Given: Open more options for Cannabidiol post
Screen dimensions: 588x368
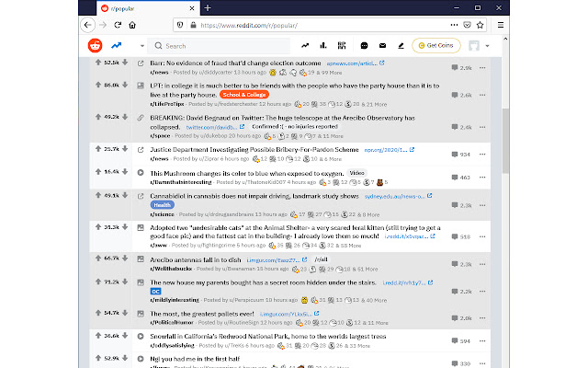Looking at the screenshot, I should click(482, 205).
